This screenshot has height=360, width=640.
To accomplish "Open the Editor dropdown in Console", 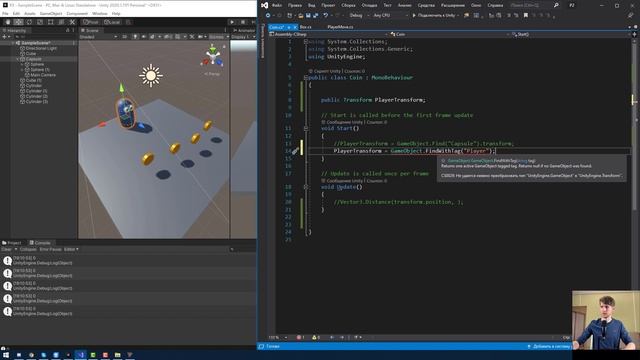I will point(71,249).
